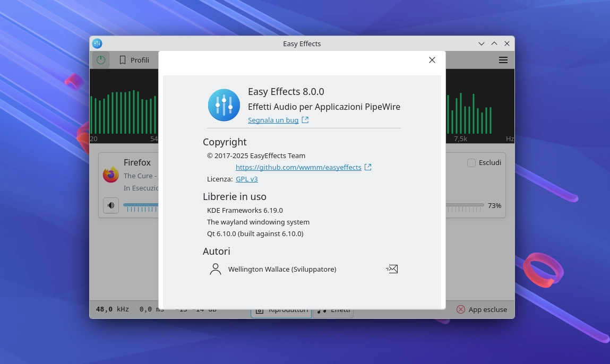Expand the window shade chevron in the titlebar
The image size is (610, 364).
[481, 44]
